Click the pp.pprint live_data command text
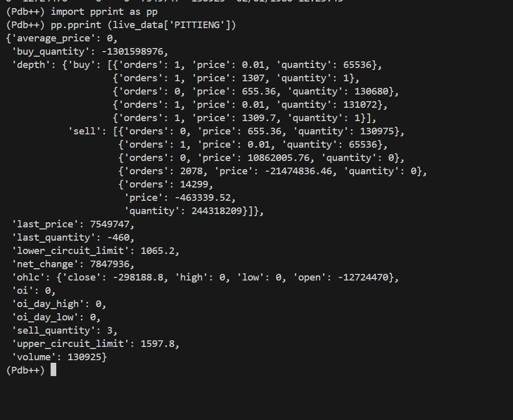 coord(143,25)
